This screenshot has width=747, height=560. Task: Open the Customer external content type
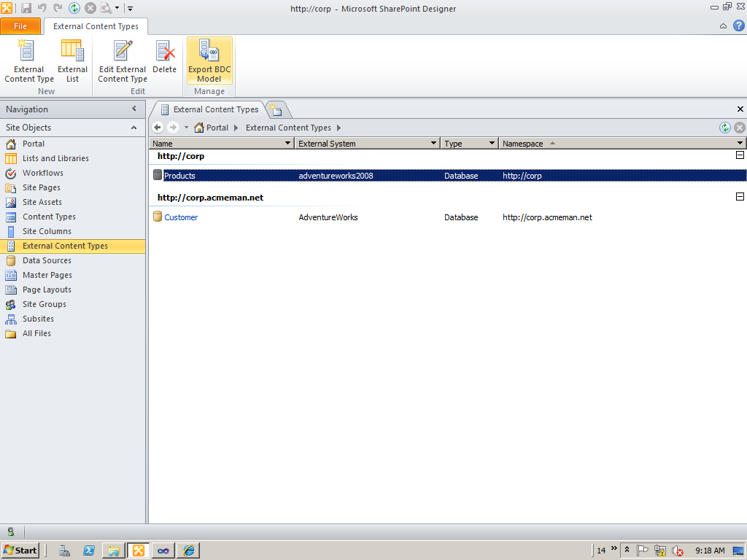181,217
